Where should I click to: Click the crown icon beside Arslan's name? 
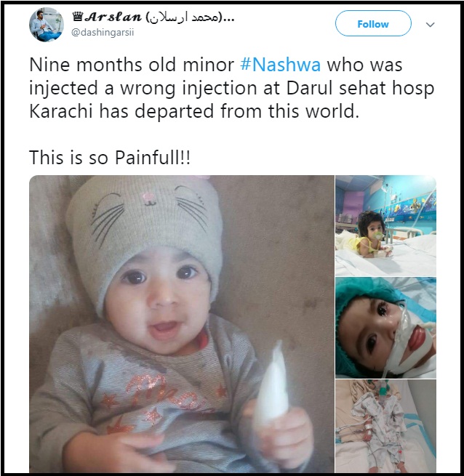click(x=79, y=17)
